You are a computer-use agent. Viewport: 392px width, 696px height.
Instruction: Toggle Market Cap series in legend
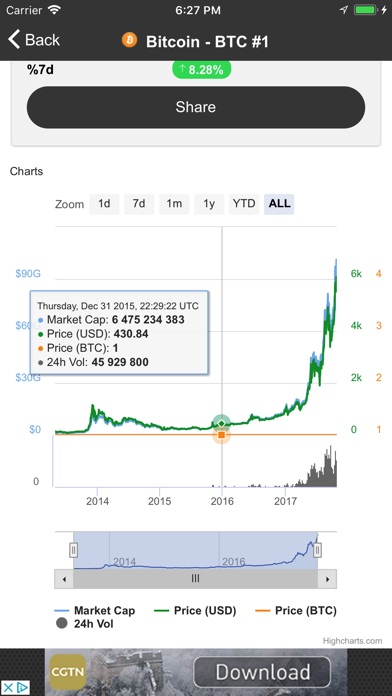[95, 610]
